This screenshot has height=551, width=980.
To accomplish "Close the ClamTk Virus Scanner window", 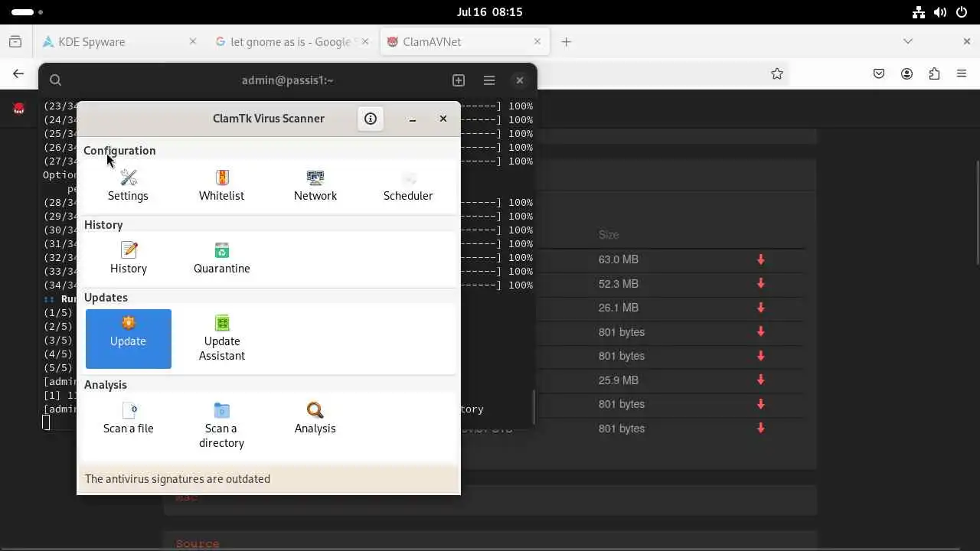I will [x=443, y=119].
